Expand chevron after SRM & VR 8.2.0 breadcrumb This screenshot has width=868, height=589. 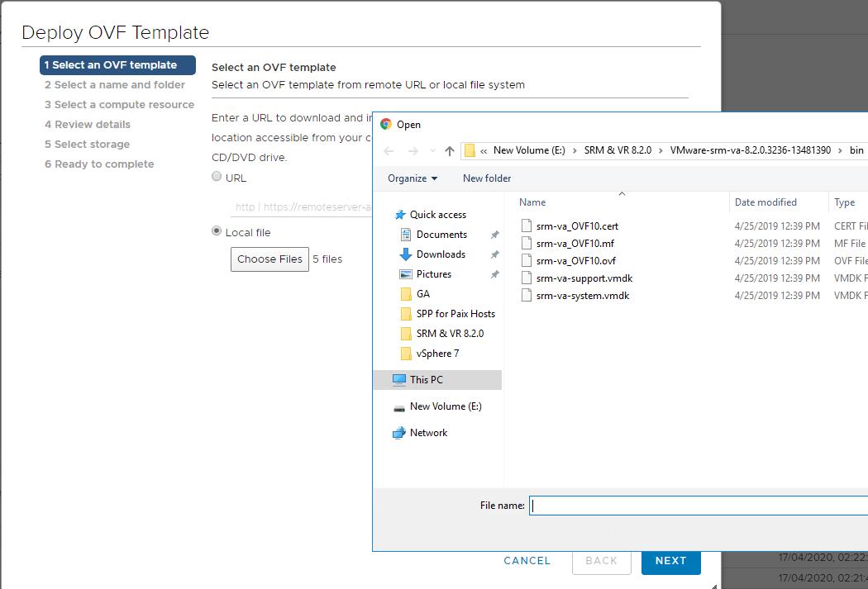661,151
